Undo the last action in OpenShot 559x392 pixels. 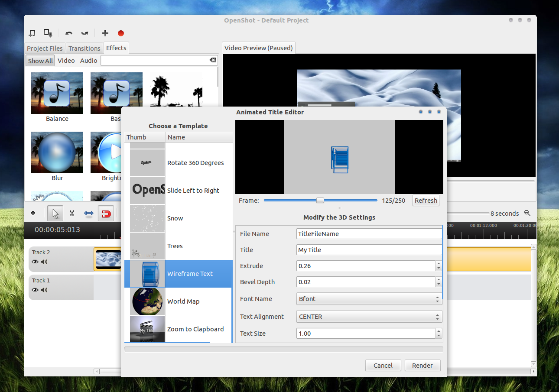pyautogui.click(x=69, y=33)
